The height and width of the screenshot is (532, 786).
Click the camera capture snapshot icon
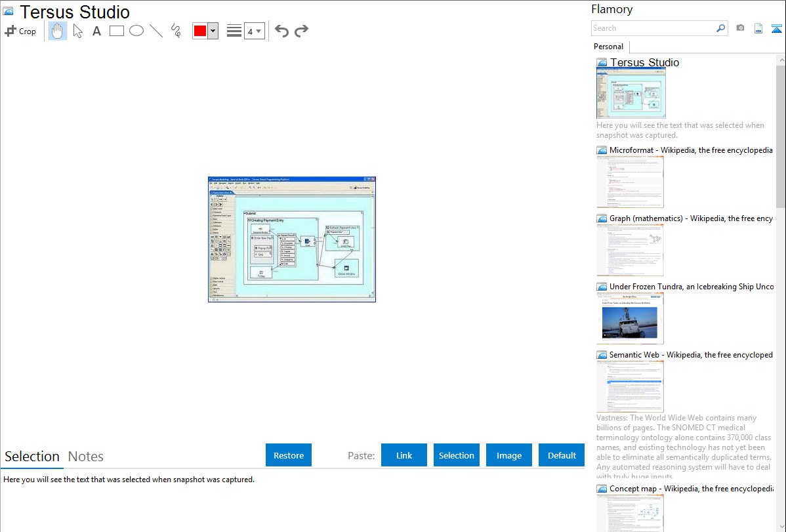tap(740, 28)
